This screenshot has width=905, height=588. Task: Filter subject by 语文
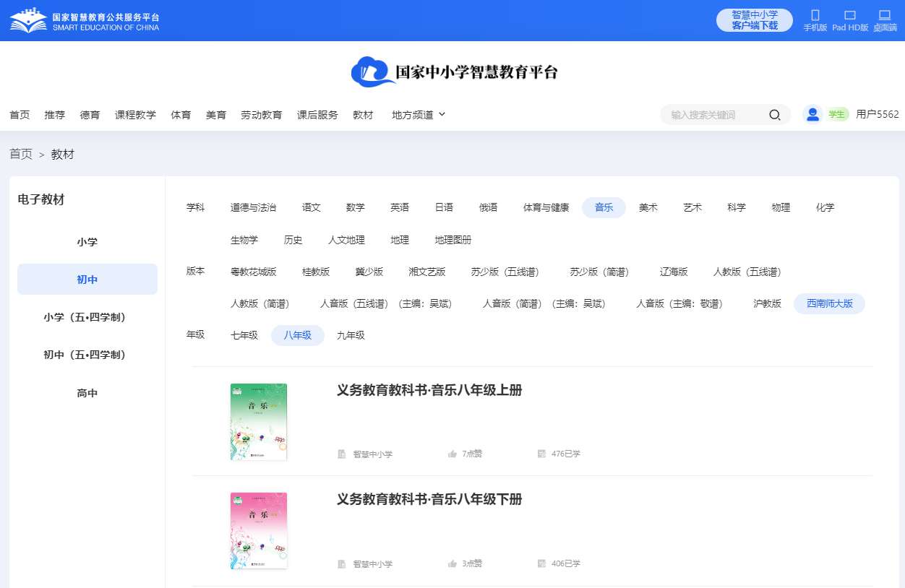click(x=312, y=207)
